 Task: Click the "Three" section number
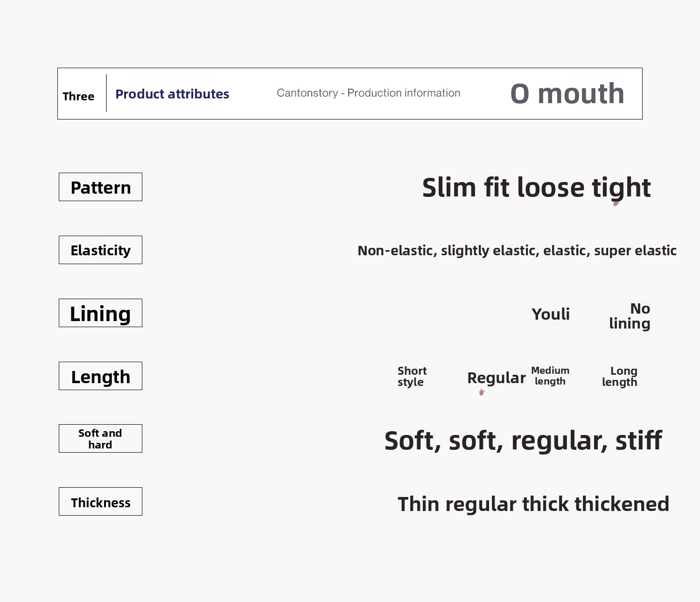pos(78,96)
